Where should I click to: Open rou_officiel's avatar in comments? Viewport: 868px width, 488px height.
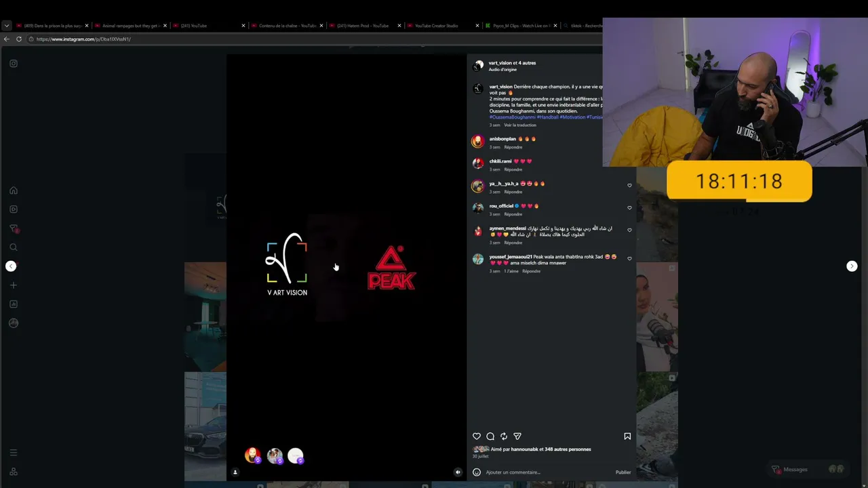point(478,208)
